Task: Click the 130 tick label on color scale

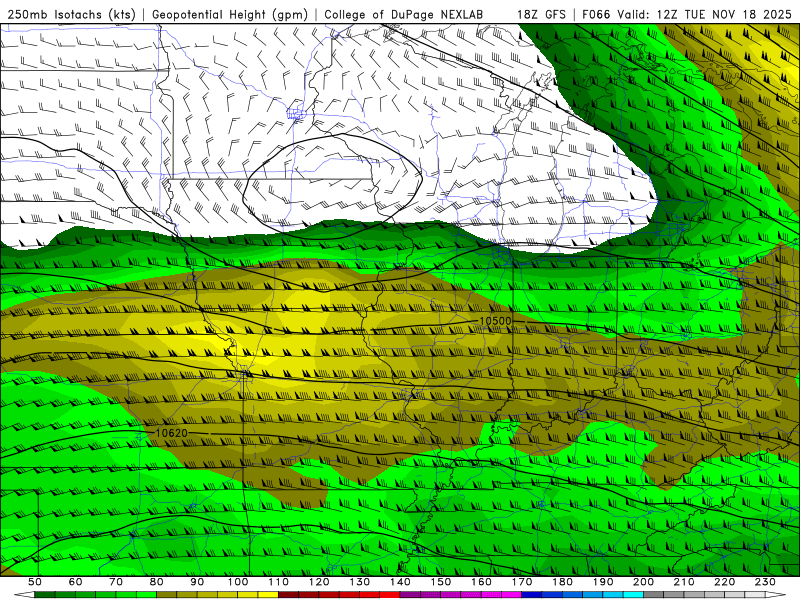Action: tap(360, 582)
